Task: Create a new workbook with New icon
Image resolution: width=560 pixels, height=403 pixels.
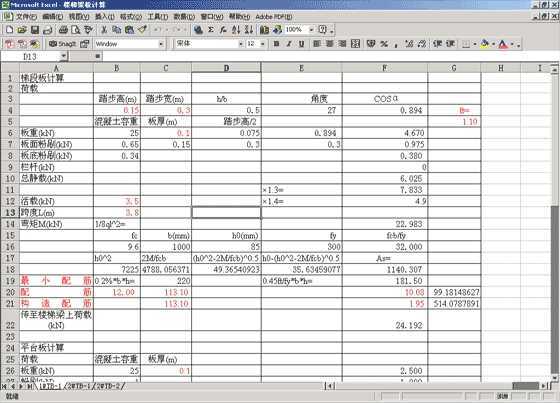Action: tap(10, 30)
